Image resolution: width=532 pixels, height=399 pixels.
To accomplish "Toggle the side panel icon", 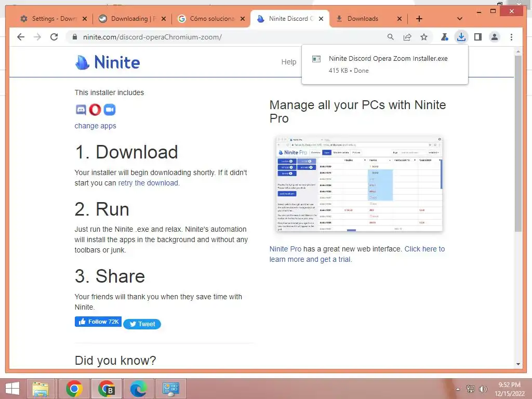I will [478, 37].
